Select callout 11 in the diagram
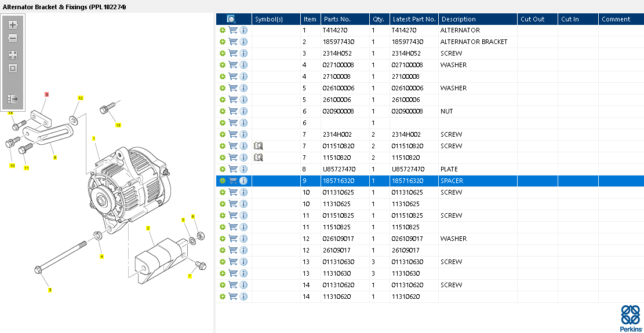The height and width of the screenshot is (333, 644). coord(26,168)
